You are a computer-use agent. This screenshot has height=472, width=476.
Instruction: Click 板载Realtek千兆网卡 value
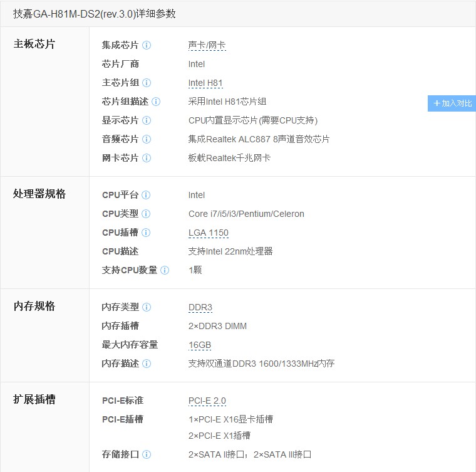click(229, 158)
